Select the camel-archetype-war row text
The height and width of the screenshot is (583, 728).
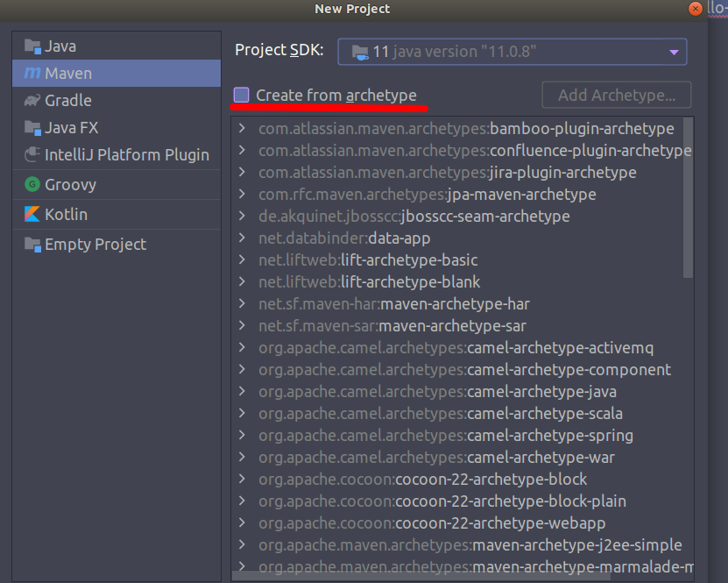[x=436, y=457]
